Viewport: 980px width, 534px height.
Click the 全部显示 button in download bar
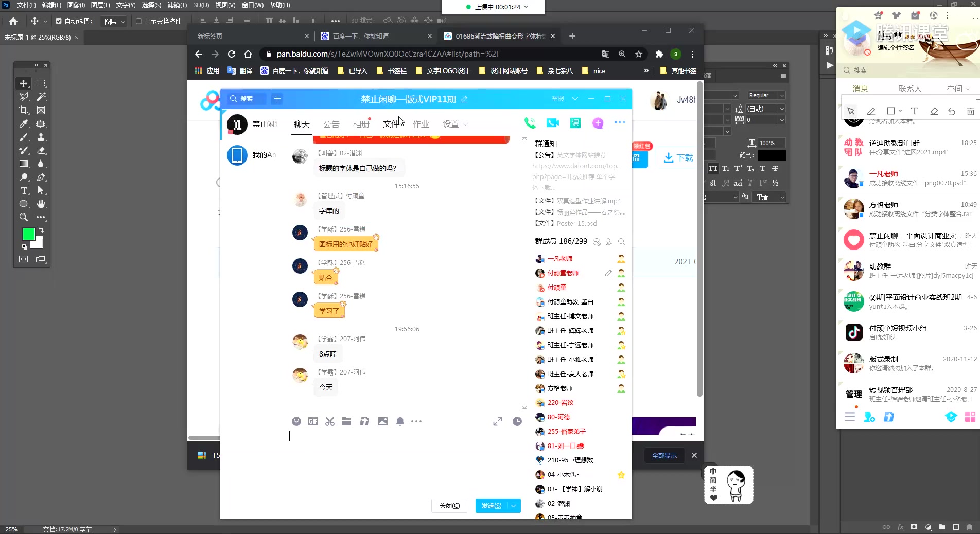(x=664, y=455)
